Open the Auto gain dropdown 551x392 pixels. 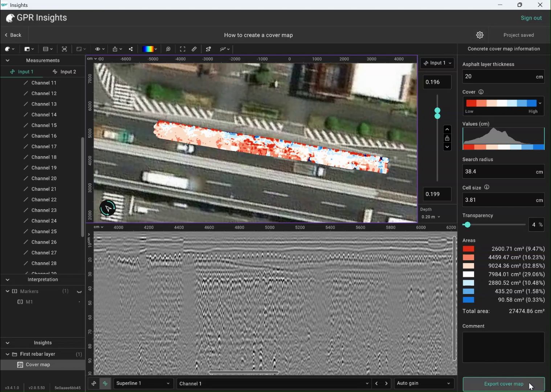[423, 383]
